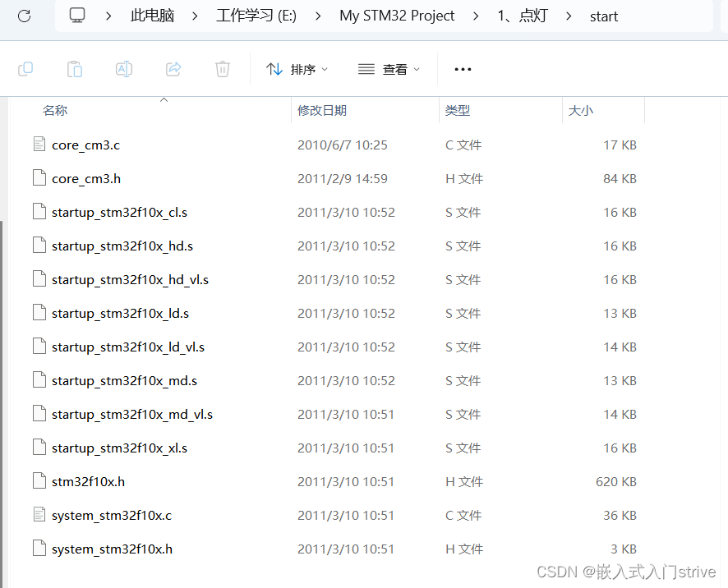
Task: Click file icon of startup_stm32f10x_md.s
Action: click(39, 379)
